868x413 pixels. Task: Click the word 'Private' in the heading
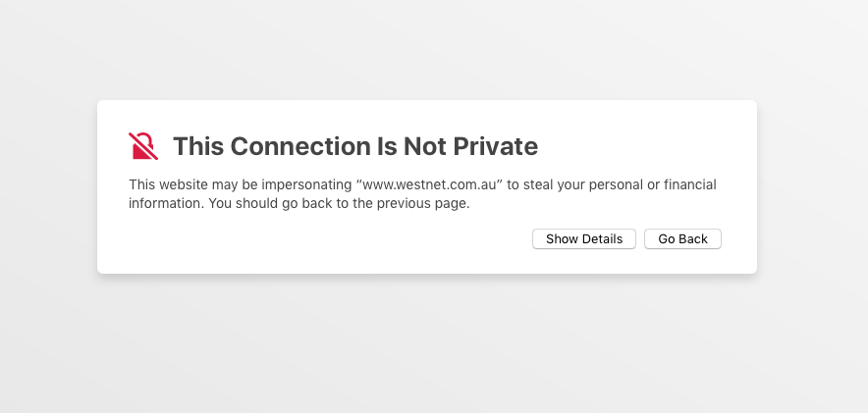[x=495, y=146]
